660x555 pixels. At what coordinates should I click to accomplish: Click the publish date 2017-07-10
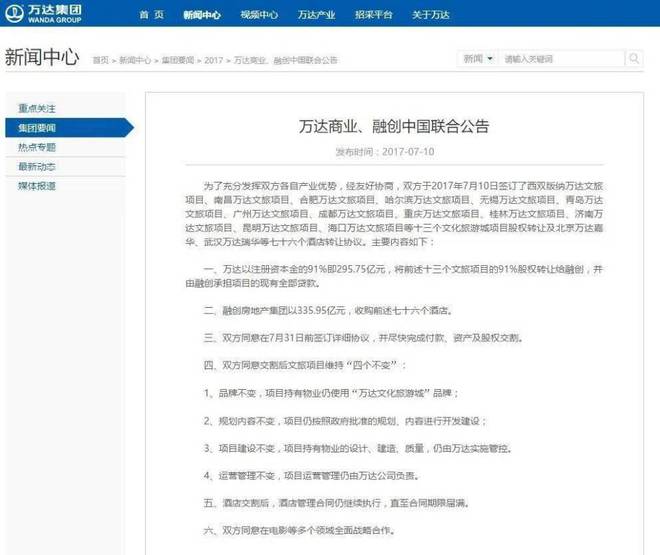click(408, 151)
